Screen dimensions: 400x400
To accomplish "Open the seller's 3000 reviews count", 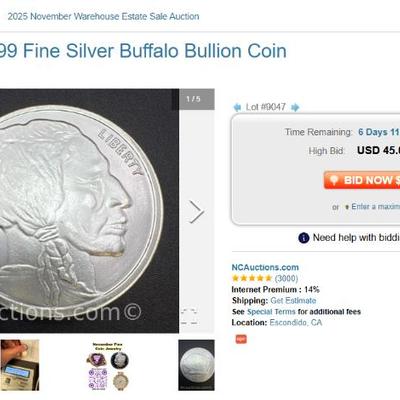I will [286, 278].
